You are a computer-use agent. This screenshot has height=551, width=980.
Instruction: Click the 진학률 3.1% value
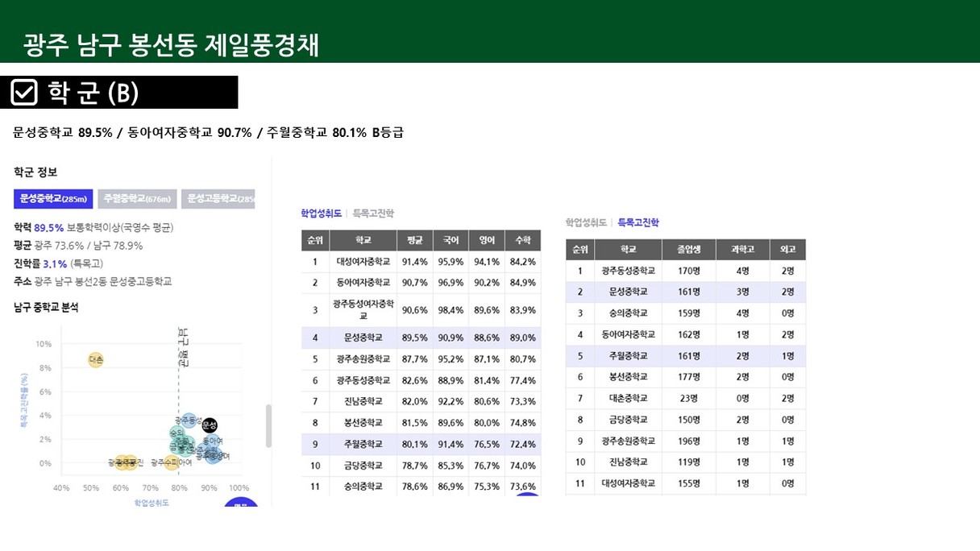pyautogui.click(x=55, y=263)
